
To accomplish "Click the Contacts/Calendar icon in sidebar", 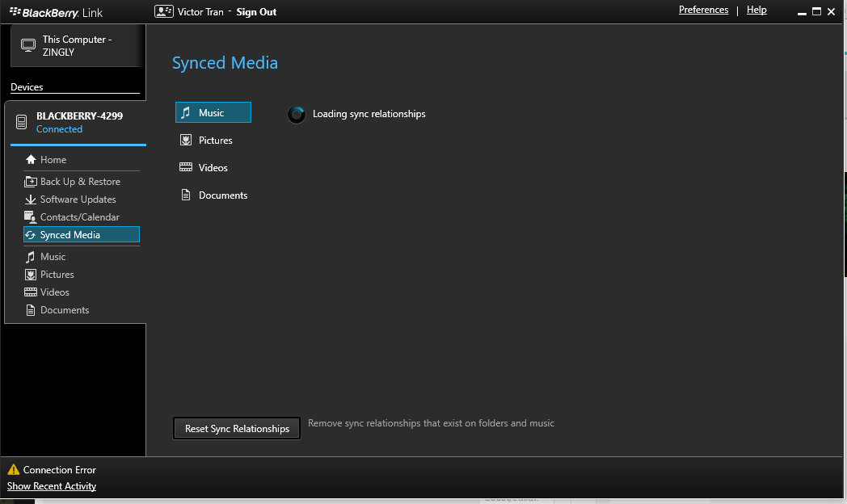I will coord(30,217).
